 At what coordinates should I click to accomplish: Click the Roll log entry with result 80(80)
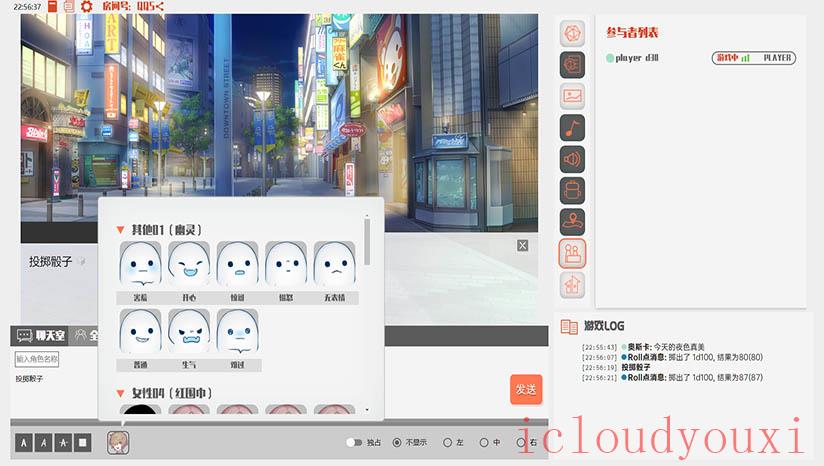click(672, 357)
